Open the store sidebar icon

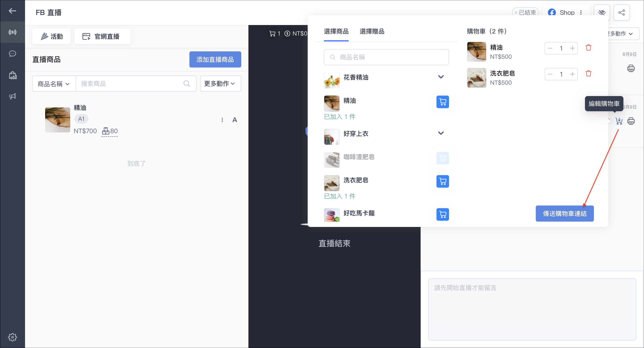click(13, 75)
